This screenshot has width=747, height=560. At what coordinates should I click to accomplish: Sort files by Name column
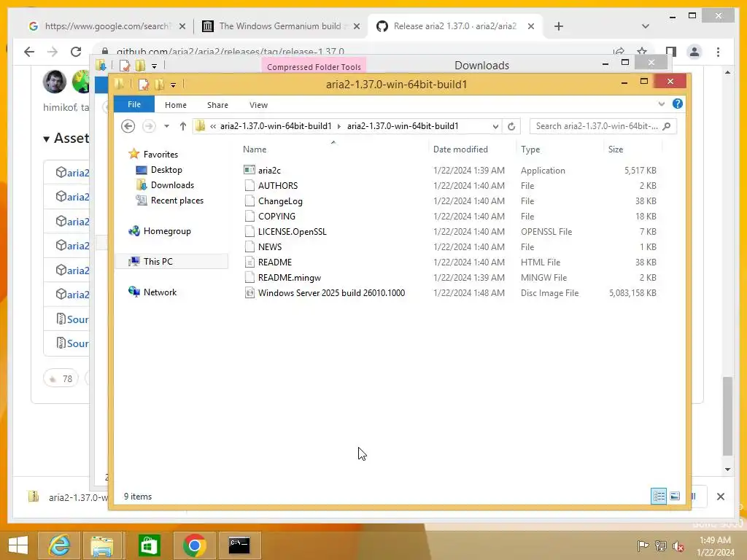255,149
